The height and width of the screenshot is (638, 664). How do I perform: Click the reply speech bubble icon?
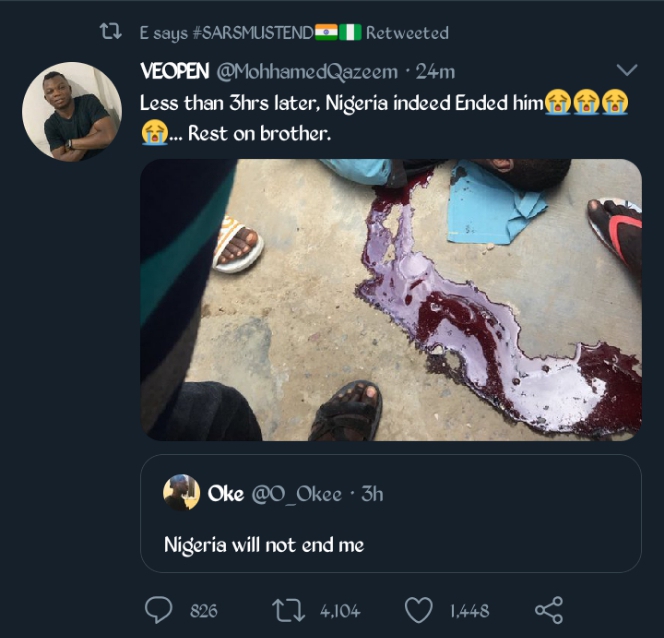tap(159, 610)
